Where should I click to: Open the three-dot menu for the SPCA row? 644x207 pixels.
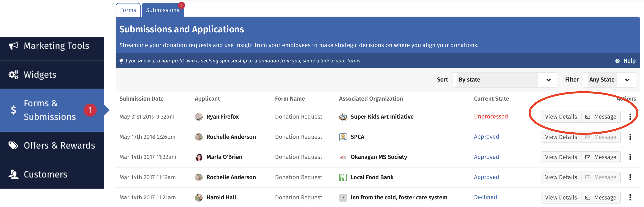[630, 137]
